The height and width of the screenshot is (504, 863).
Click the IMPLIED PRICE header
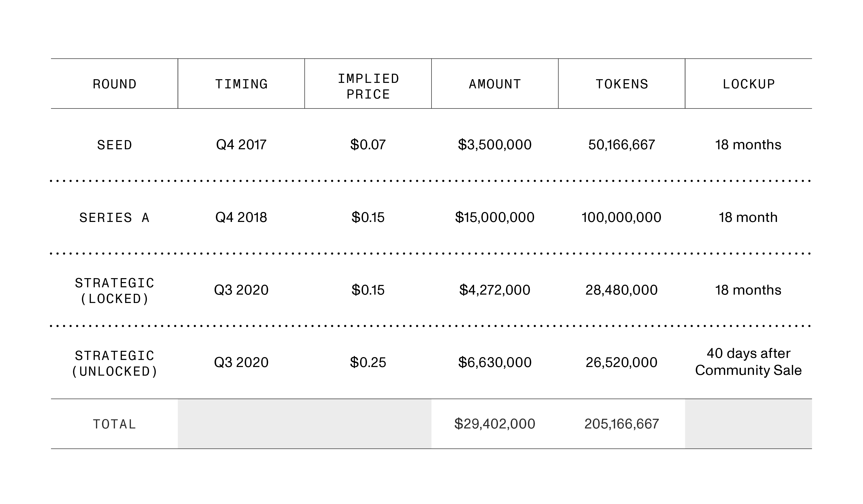(x=368, y=86)
